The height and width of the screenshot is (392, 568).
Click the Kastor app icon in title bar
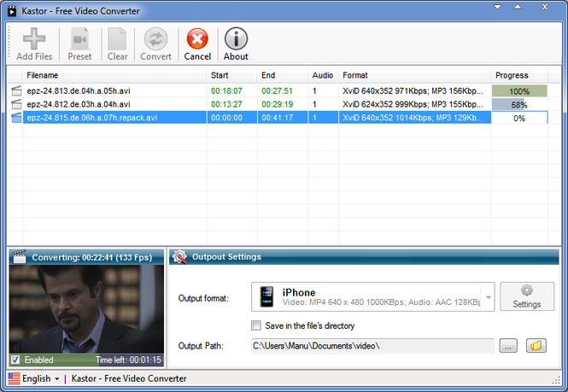click(12, 11)
